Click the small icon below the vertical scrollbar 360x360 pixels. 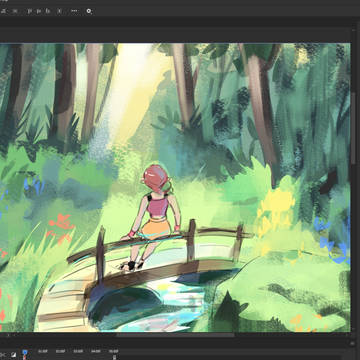pos(353,343)
